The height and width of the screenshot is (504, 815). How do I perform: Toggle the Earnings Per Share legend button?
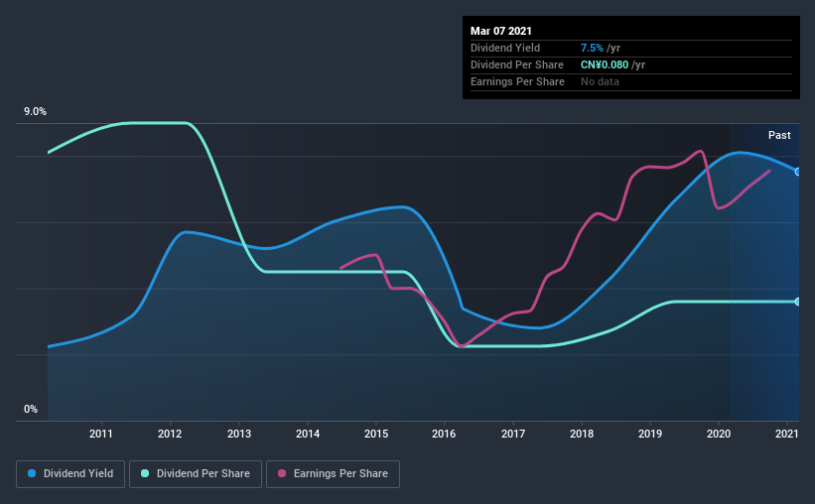coord(333,474)
